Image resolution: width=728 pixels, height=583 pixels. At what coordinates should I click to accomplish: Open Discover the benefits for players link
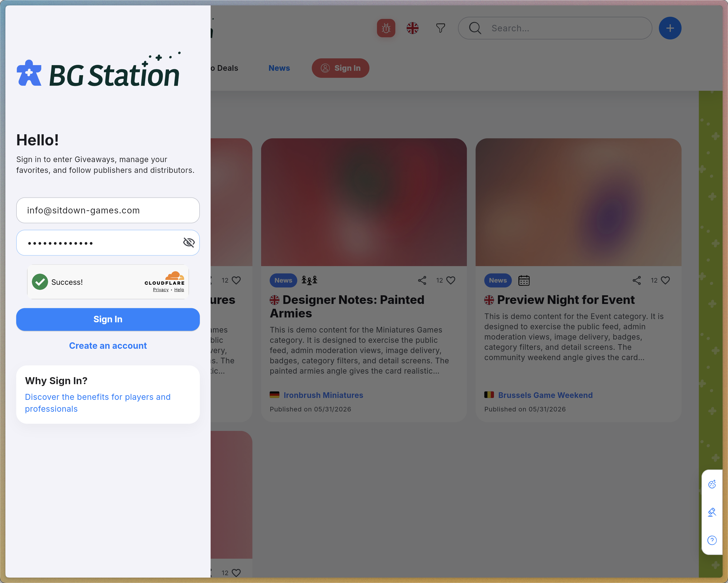point(97,403)
